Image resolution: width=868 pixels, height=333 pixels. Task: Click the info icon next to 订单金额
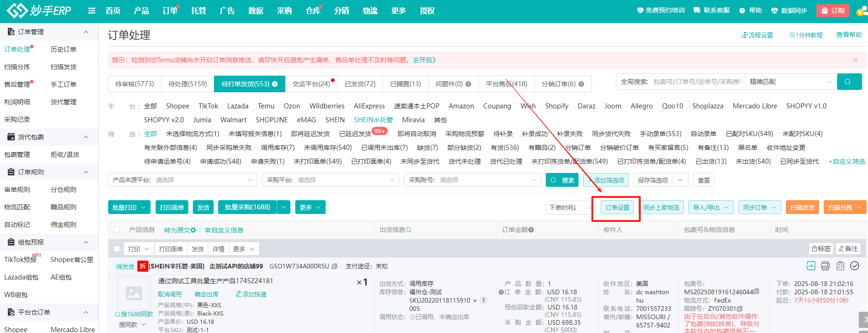point(531,230)
